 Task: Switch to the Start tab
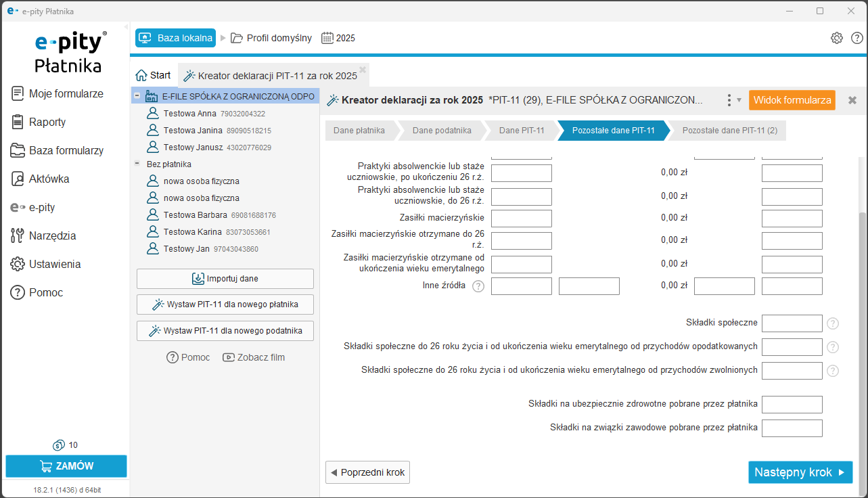154,75
